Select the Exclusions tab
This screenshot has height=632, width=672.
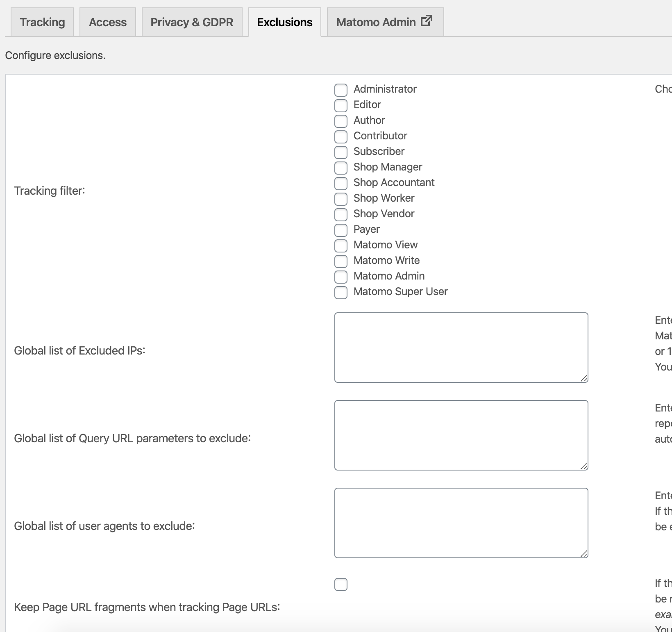pyautogui.click(x=285, y=22)
